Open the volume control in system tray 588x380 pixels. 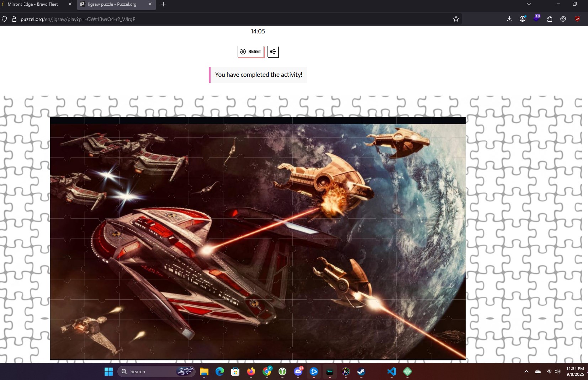[x=557, y=372]
